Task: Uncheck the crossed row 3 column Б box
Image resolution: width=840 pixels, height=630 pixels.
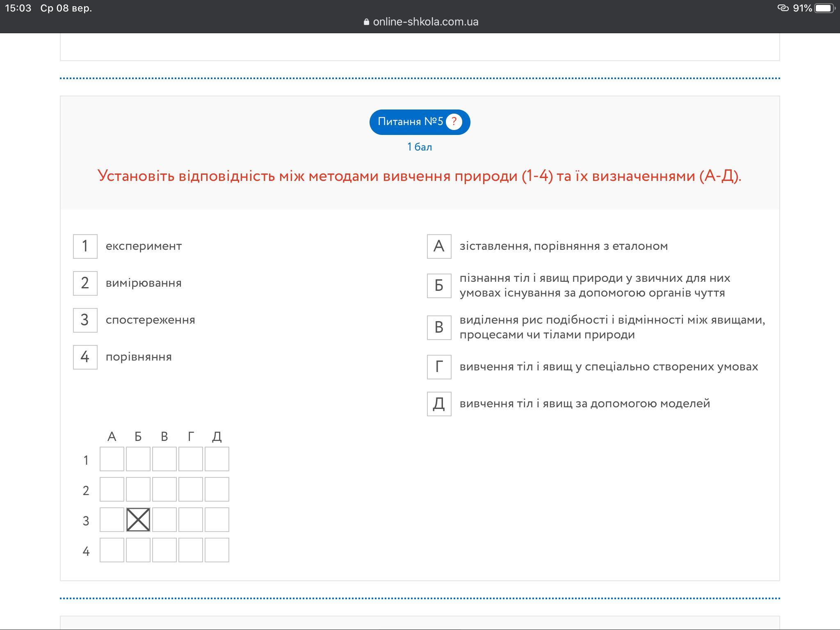Action: coord(138,520)
